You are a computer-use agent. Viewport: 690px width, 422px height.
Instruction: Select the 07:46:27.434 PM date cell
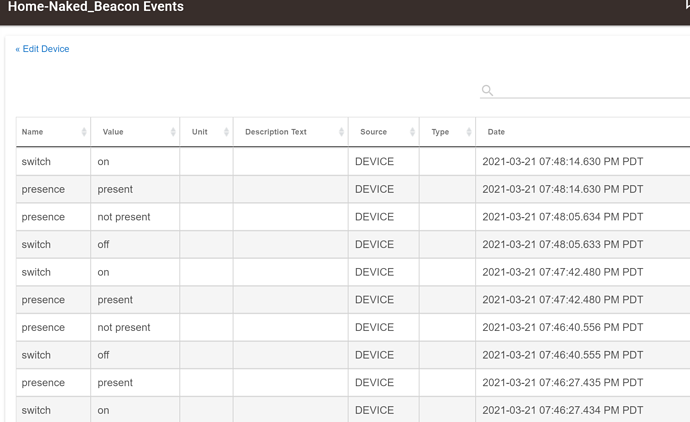tap(562, 410)
